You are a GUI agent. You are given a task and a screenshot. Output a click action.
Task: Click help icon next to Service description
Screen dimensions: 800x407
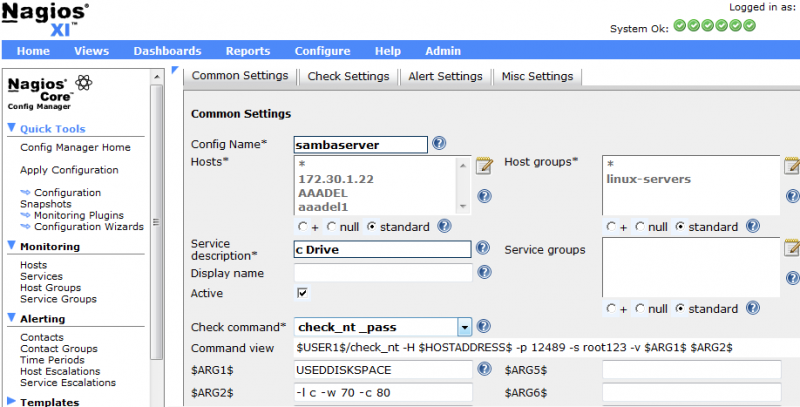tap(483, 248)
